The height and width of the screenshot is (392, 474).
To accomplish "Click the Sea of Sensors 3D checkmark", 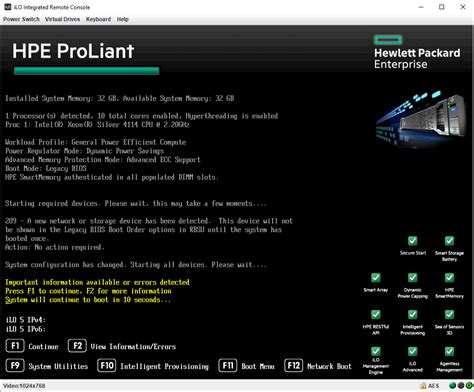I will pos(449,314).
